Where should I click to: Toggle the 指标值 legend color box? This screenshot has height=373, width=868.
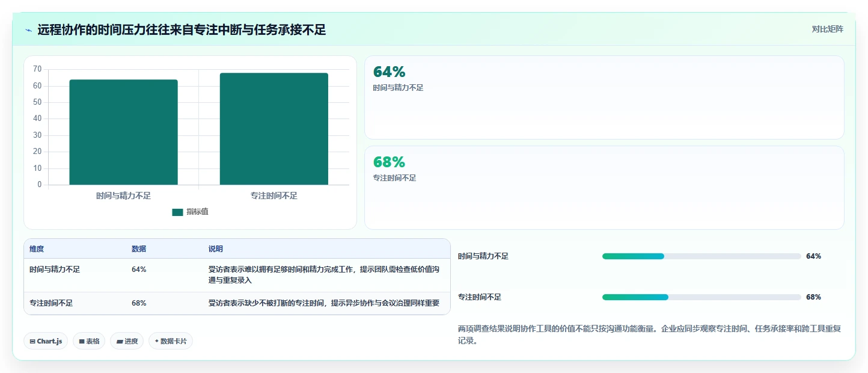[177, 212]
